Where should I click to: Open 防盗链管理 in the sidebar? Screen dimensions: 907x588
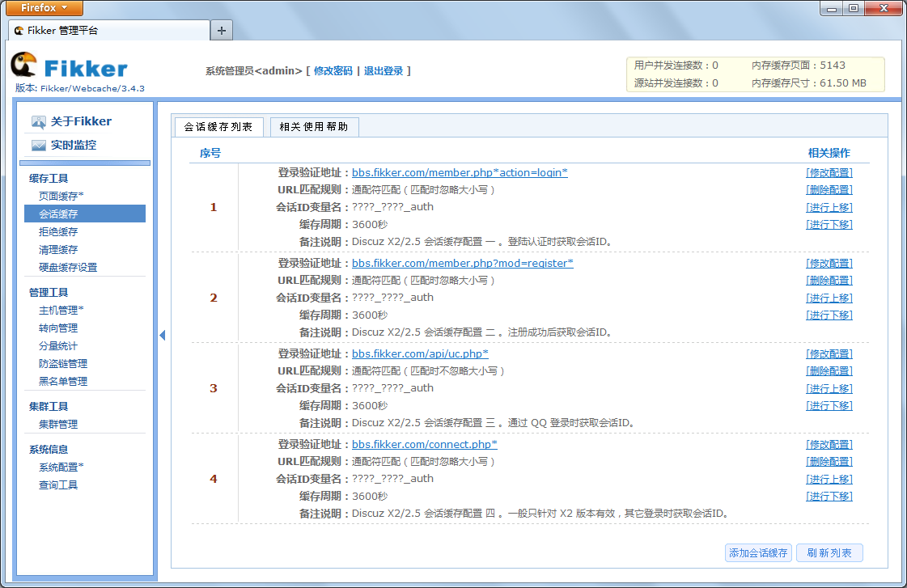pos(63,364)
